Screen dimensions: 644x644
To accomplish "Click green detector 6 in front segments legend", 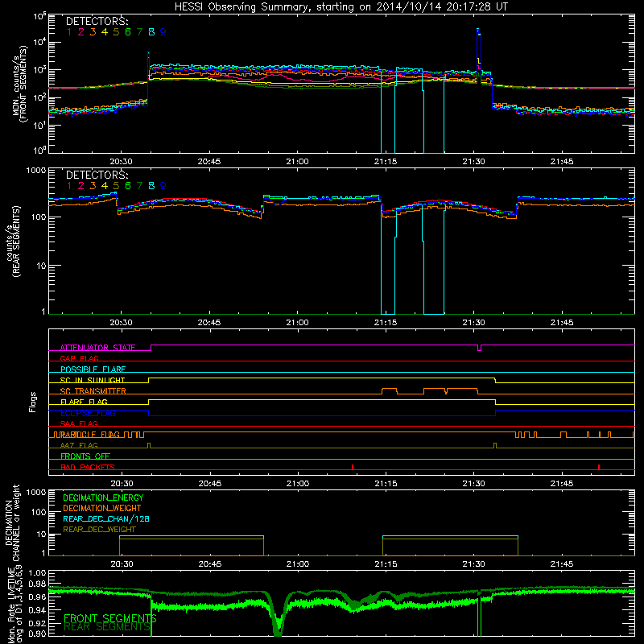I will (128, 31).
